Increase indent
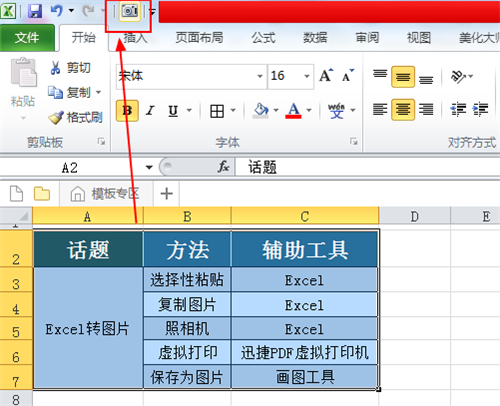Screen dimensions: 500x406 [480, 109]
